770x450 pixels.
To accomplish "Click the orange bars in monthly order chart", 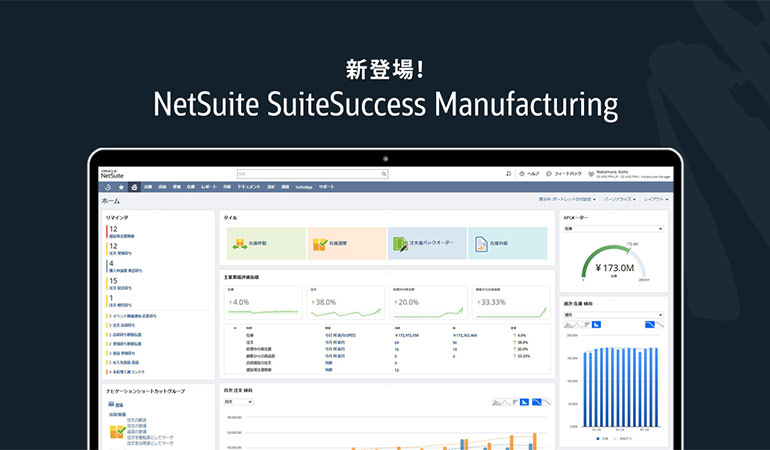I will [x=534, y=440].
